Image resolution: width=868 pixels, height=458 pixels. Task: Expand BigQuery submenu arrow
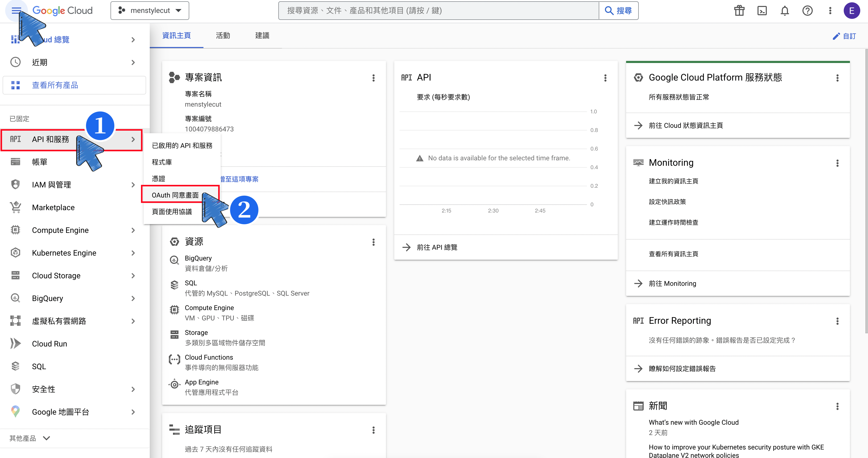pyautogui.click(x=133, y=298)
